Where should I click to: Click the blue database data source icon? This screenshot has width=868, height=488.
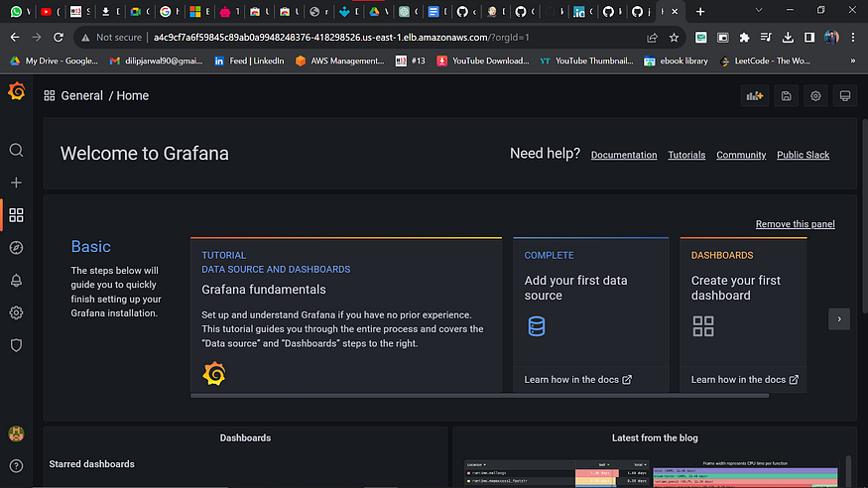tap(537, 326)
